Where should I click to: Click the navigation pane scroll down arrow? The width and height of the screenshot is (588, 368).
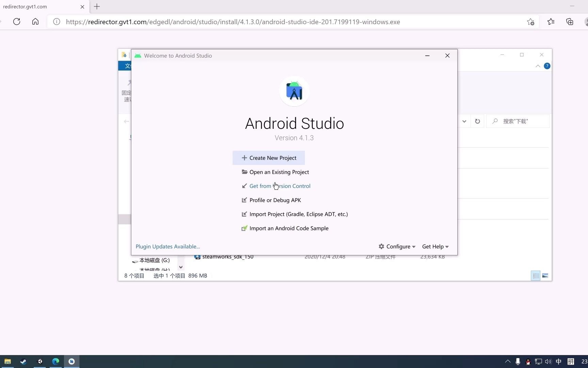(x=181, y=267)
